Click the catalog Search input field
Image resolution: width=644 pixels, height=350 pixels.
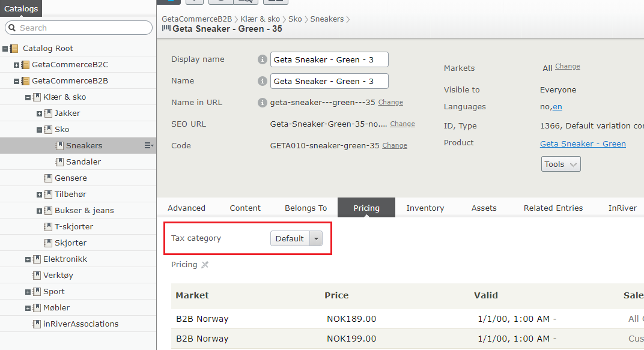[x=79, y=28]
